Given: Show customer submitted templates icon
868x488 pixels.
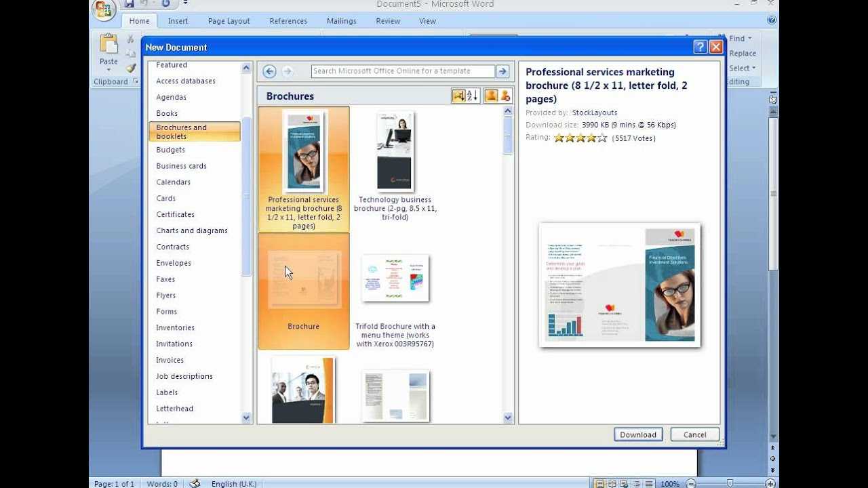Looking at the screenshot, I should point(491,96).
